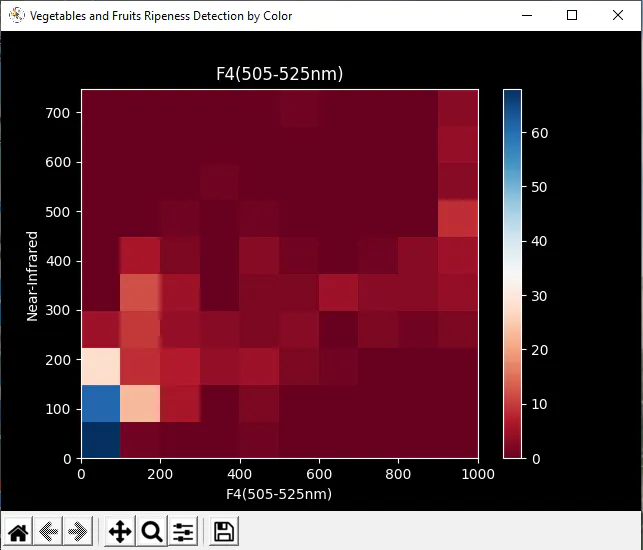Click the colorbar near value 30
Viewport: 643px width, 550px height.
[513, 296]
